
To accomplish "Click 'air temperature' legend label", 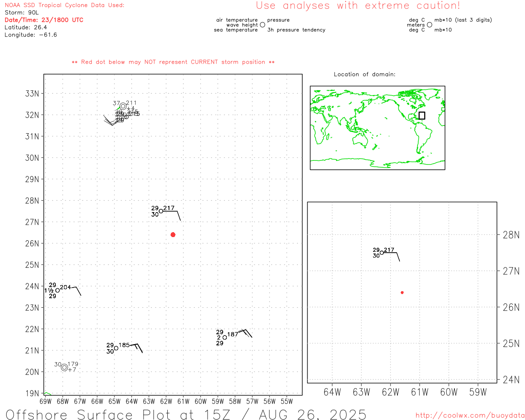I will point(237,20).
